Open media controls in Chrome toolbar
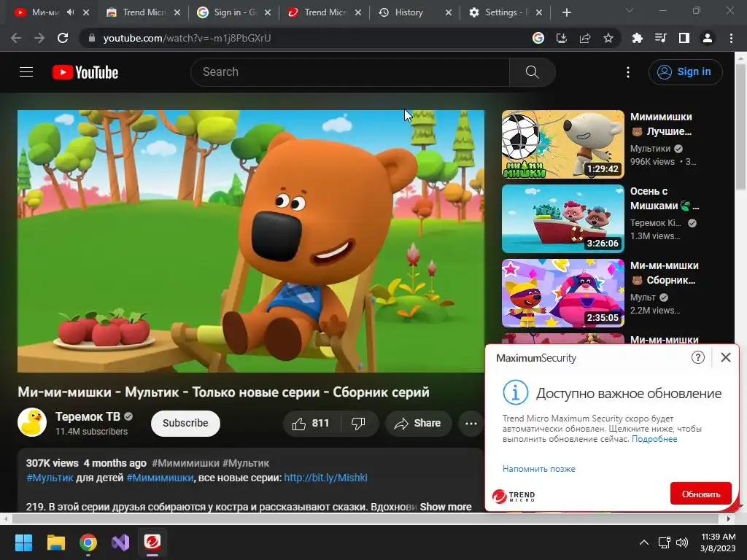 click(660, 38)
